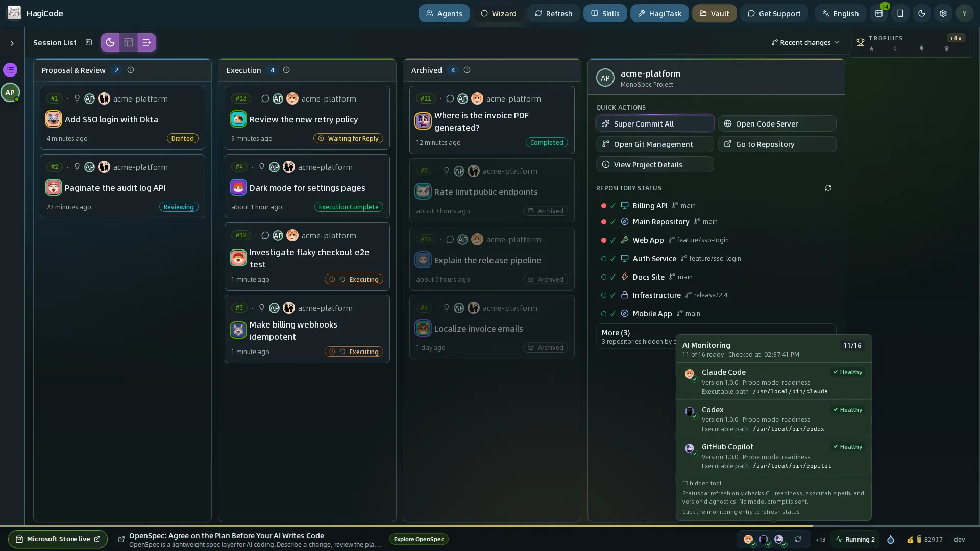Click the dev label in status bar

click(x=960, y=539)
